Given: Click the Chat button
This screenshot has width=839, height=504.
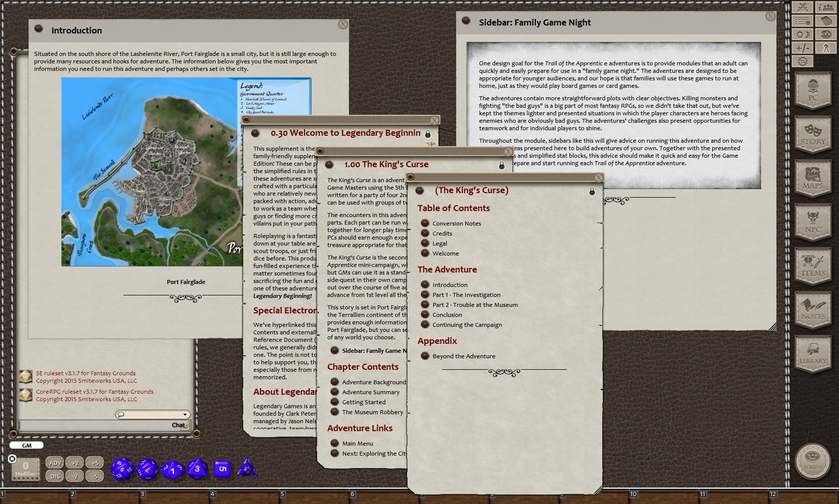Looking at the screenshot, I should (x=177, y=426).
